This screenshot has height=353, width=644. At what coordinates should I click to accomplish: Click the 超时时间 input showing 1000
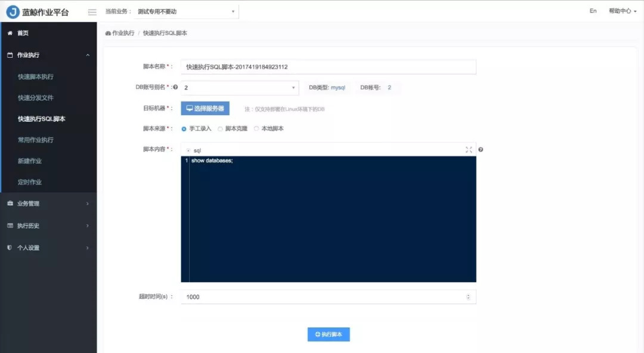click(x=329, y=297)
